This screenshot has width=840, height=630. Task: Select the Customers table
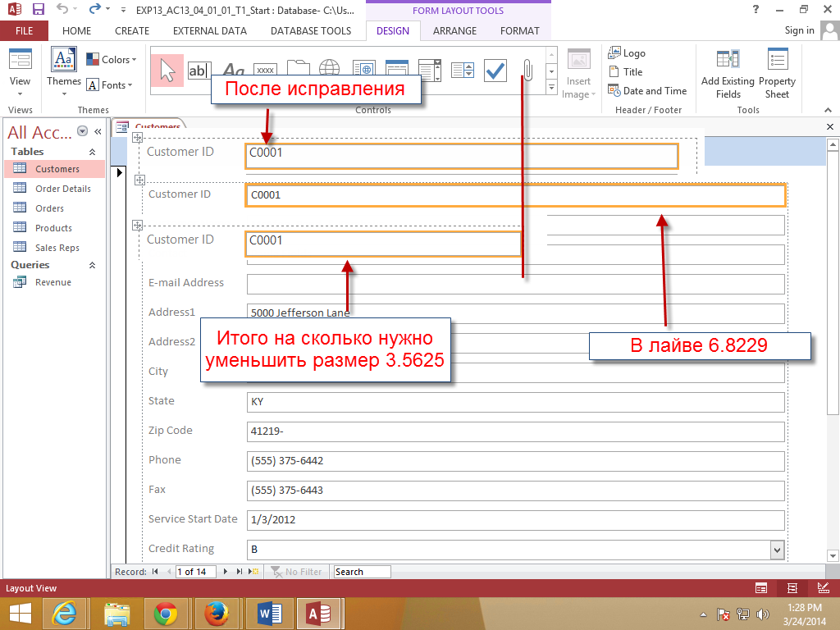click(55, 169)
